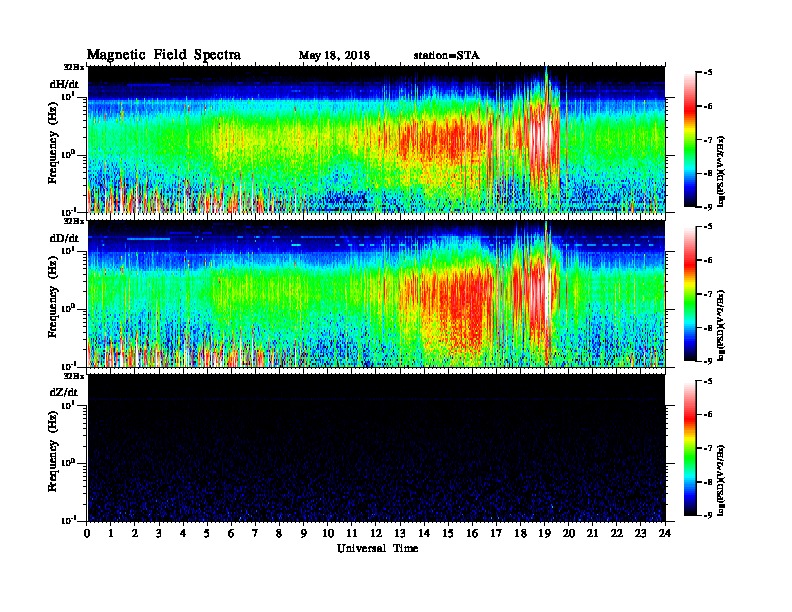Screen dimensions: 792x612
Task: Click hour tick label "7" on time axis
Action: pos(255,533)
